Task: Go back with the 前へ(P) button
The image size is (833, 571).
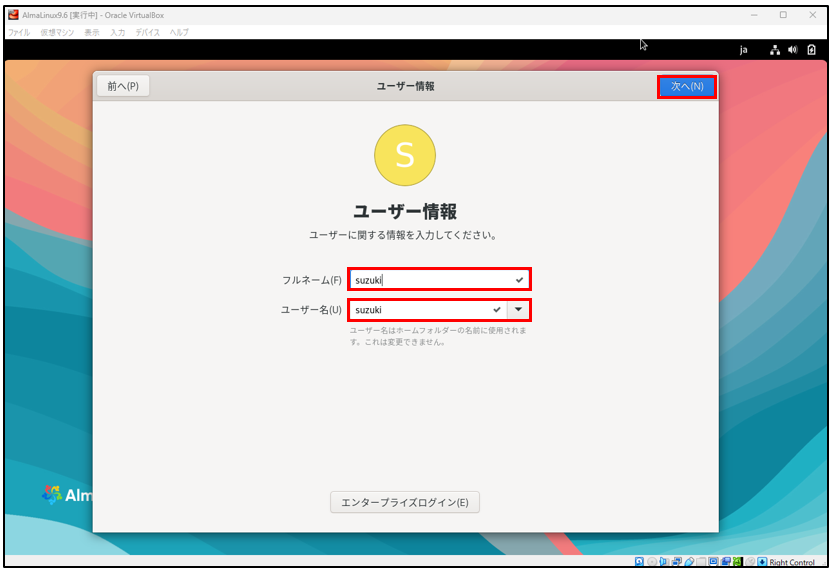Action: pos(123,87)
